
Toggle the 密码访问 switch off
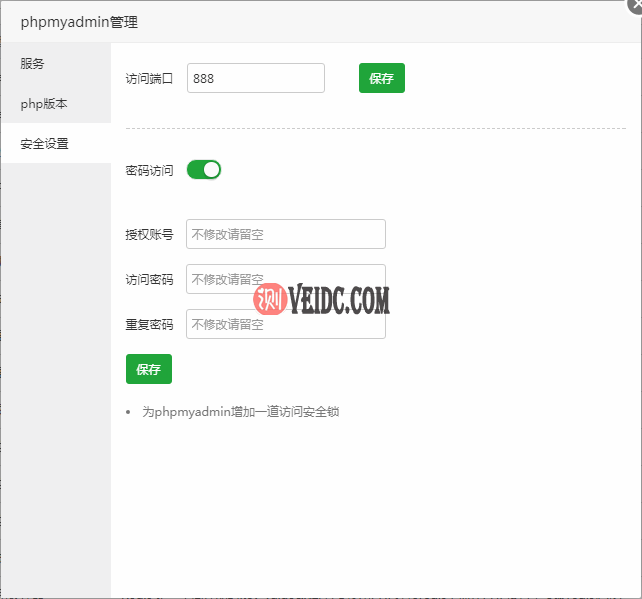click(204, 170)
